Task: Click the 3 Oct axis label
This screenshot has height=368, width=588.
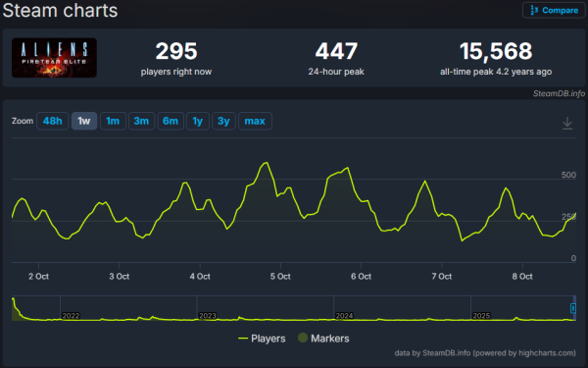Action: point(120,277)
